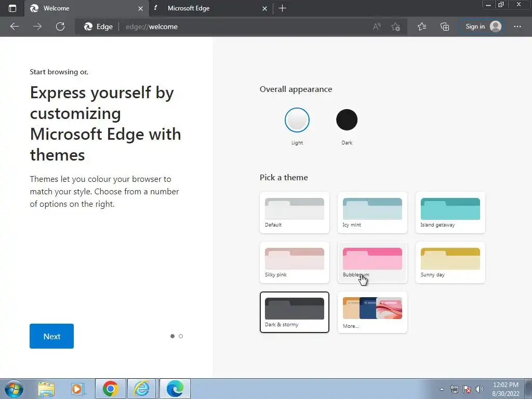
Task: Show hidden tray icons arrow
Action: 442,389
